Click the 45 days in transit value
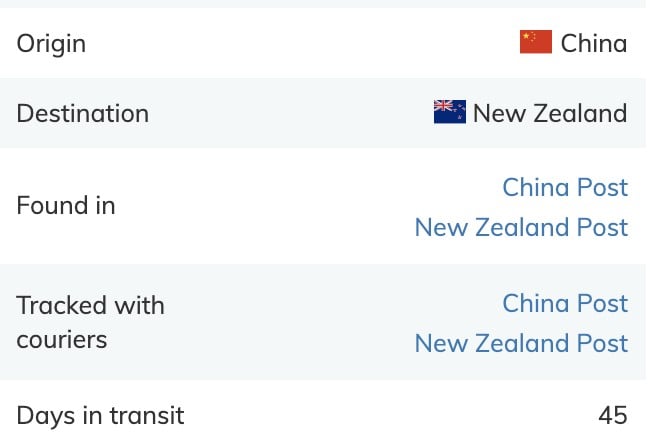The width and height of the screenshot is (650, 440). pos(612,415)
